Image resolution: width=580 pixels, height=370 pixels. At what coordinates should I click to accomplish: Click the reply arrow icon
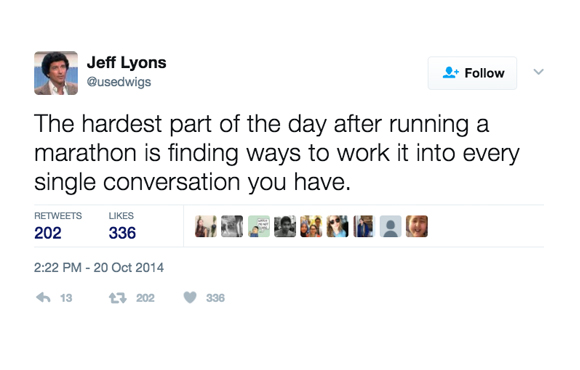click(x=44, y=298)
